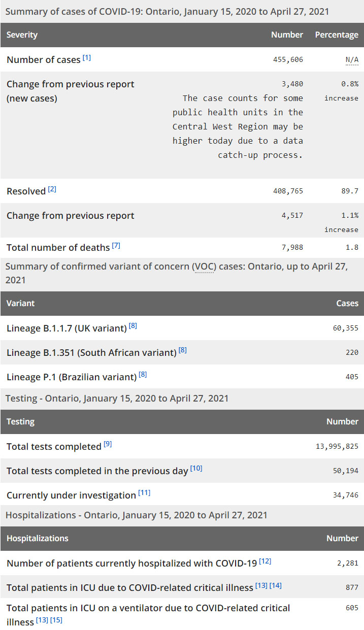364x630 pixels.
Task: Open footnote 12 for currently hospitalized patients
Action: tap(265, 561)
